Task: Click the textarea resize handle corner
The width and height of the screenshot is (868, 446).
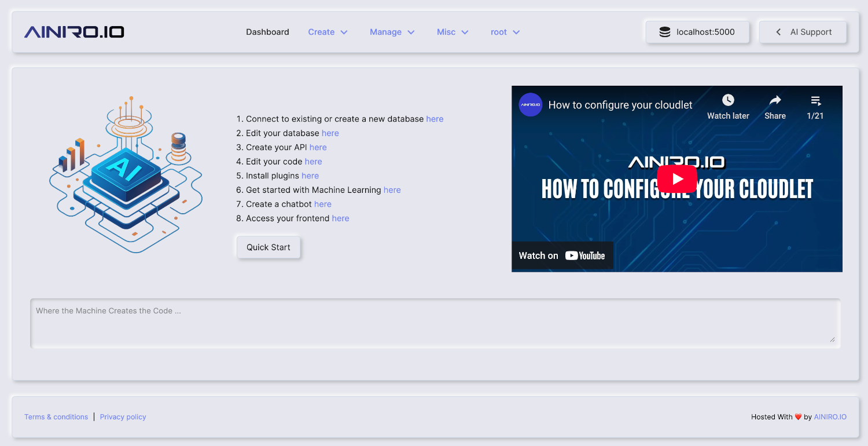Action: (833, 339)
